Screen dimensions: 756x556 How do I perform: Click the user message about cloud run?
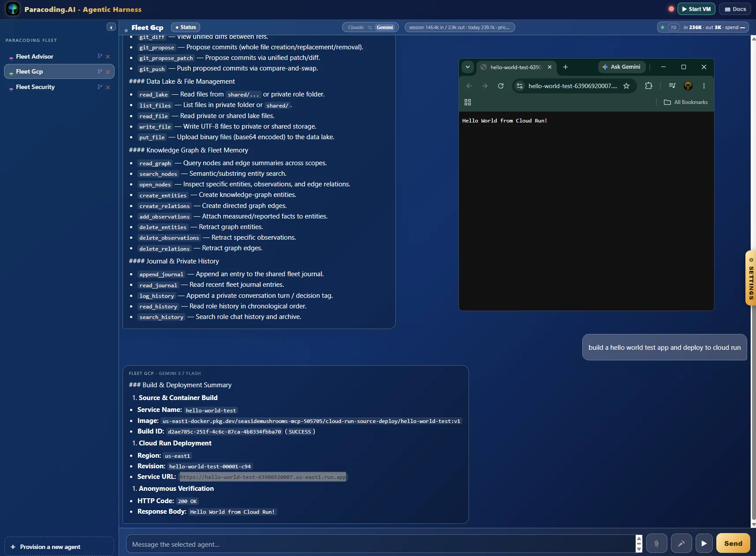click(x=664, y=348)
